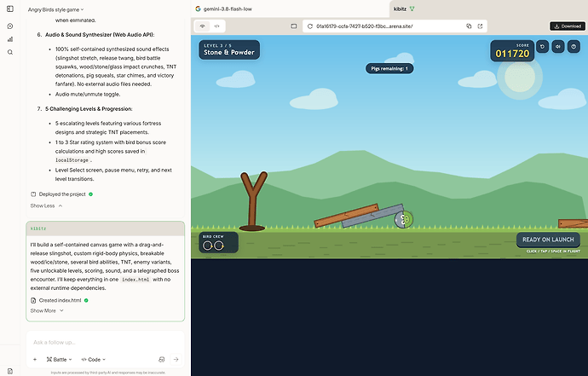588x376 pixels.
Task: Click the index.html inline code text
Action: pos(135,280)
